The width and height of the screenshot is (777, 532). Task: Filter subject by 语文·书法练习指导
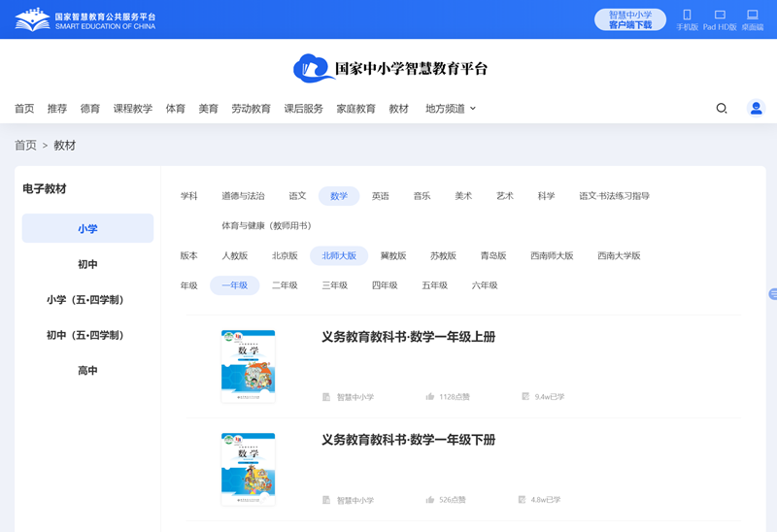(x=614, y=196)
